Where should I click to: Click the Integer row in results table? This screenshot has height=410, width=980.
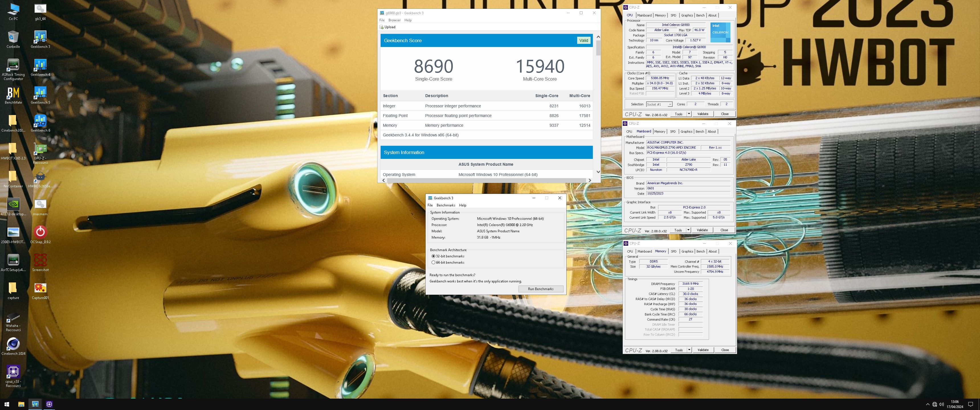(487, 106)
